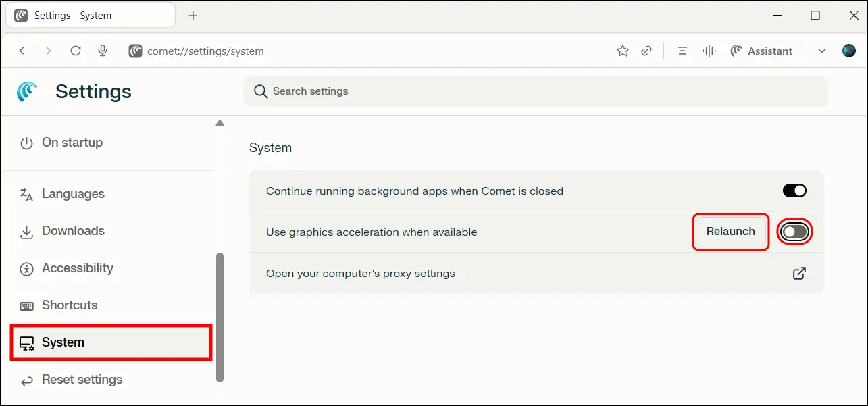Open the Assistant panel
The width and height of the screenshot is (868, 406).
pyautogui.click(x=761, y=51)
